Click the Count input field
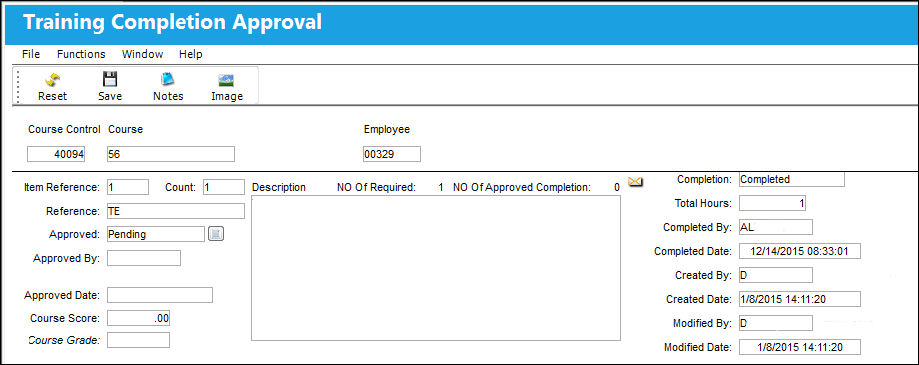The image size is (919, 365). pyautogui.click(x=223, y=187)
